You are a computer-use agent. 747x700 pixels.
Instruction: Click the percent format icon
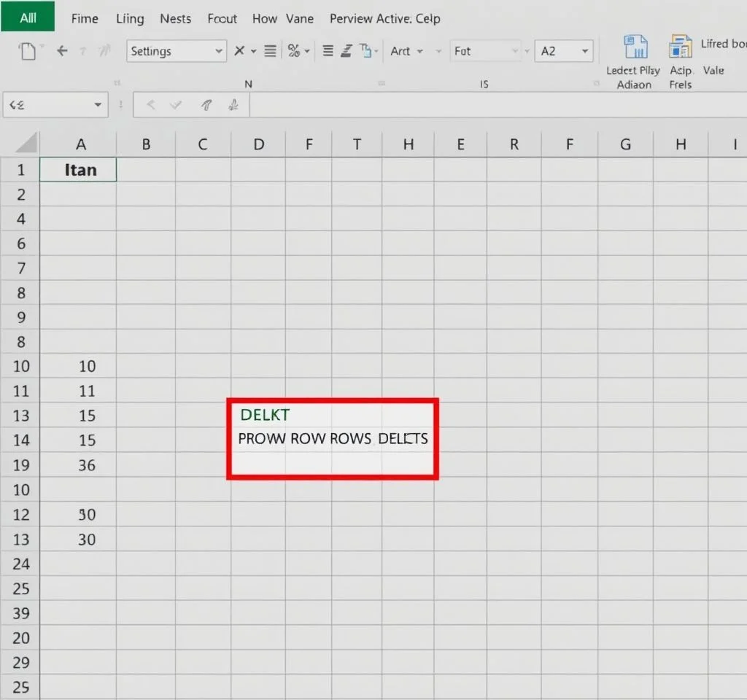[x=293, y=51]
